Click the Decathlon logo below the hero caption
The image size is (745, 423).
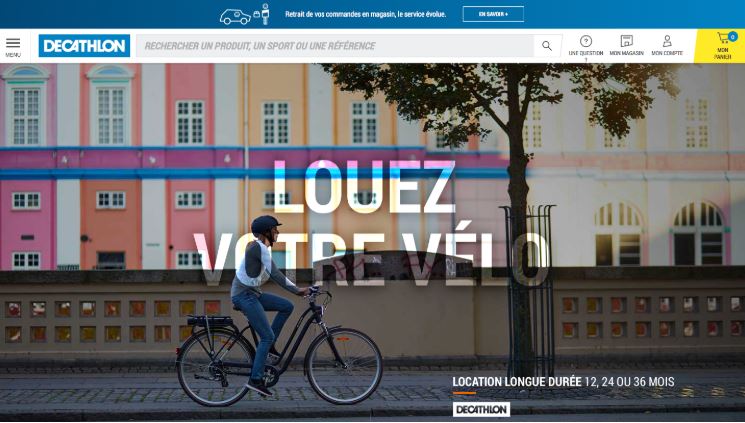pos(481,409)
